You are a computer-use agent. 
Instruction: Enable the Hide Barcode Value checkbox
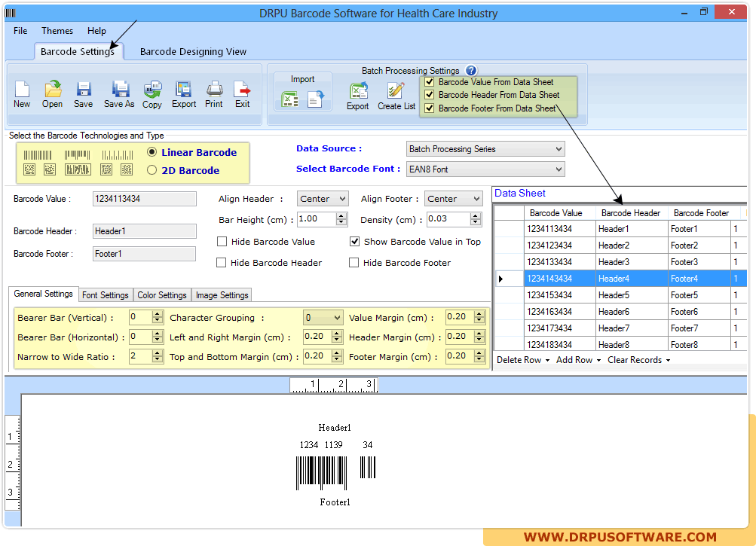222,242
